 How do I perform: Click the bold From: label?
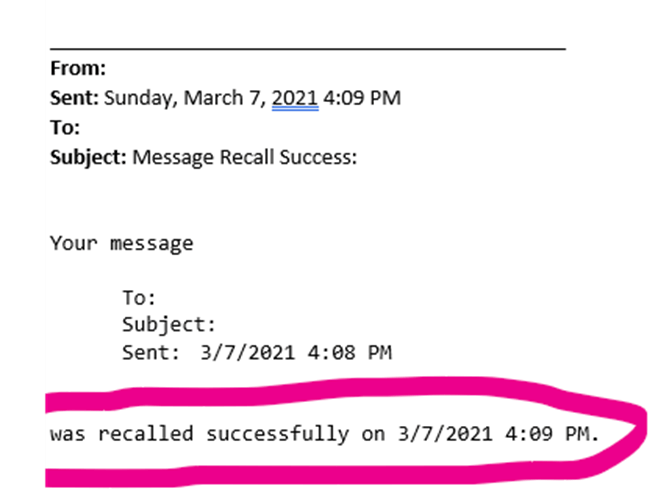pos(78,68)
